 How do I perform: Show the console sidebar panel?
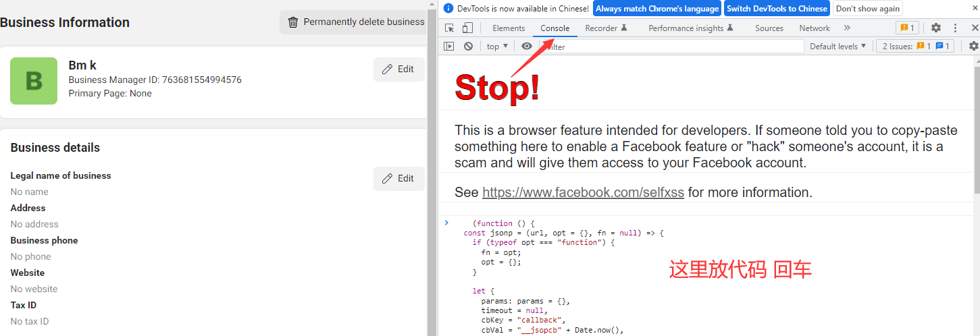(448, 47)
